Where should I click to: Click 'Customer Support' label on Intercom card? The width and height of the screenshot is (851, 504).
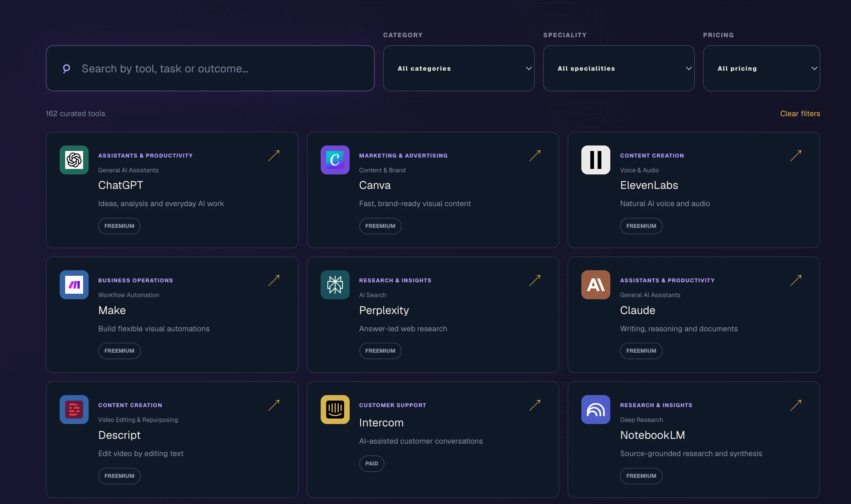[393, 405]
